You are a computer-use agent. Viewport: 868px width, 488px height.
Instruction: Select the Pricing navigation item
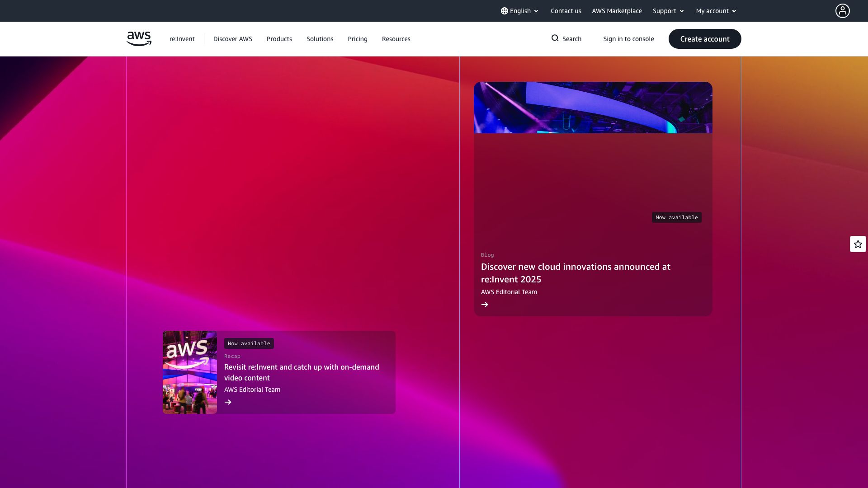(357, 39)
